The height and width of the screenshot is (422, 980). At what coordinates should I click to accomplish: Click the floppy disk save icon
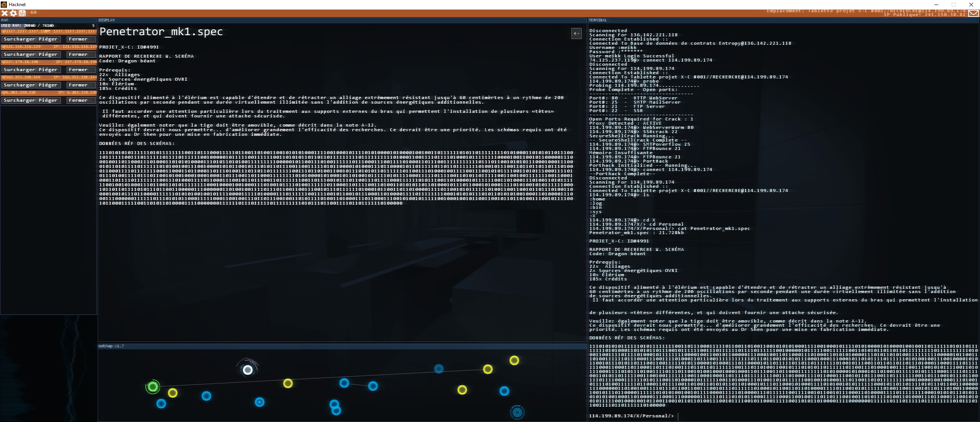click(22, 13)
